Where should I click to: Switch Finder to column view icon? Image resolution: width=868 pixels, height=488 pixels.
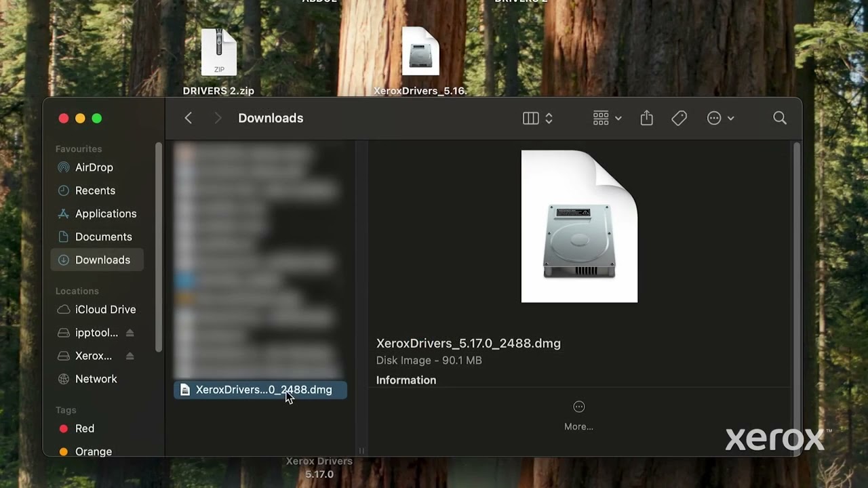coord(531,119)
